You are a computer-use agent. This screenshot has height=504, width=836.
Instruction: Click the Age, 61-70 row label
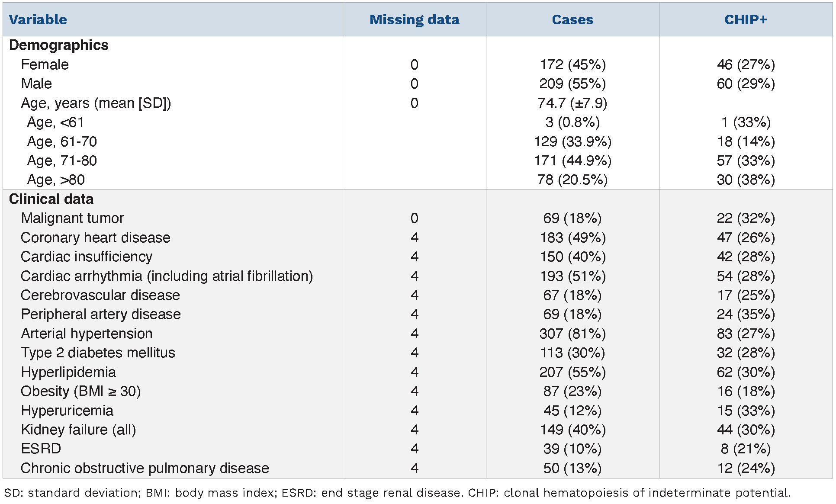(62, 141)
